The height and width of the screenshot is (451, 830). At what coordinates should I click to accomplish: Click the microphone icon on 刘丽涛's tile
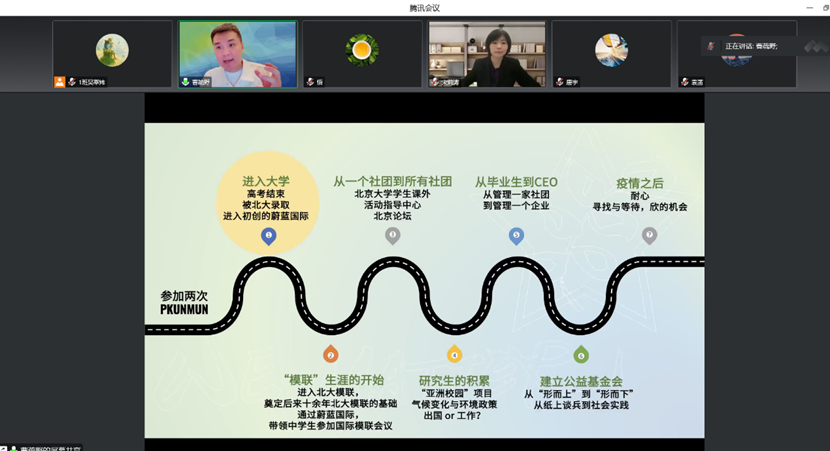pos(435,82)
